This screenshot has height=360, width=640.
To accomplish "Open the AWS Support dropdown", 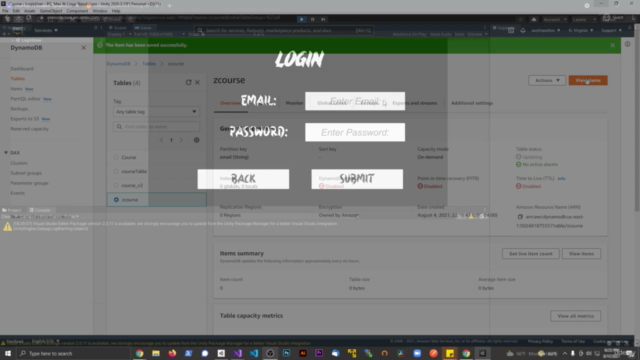I will point(611,30).
